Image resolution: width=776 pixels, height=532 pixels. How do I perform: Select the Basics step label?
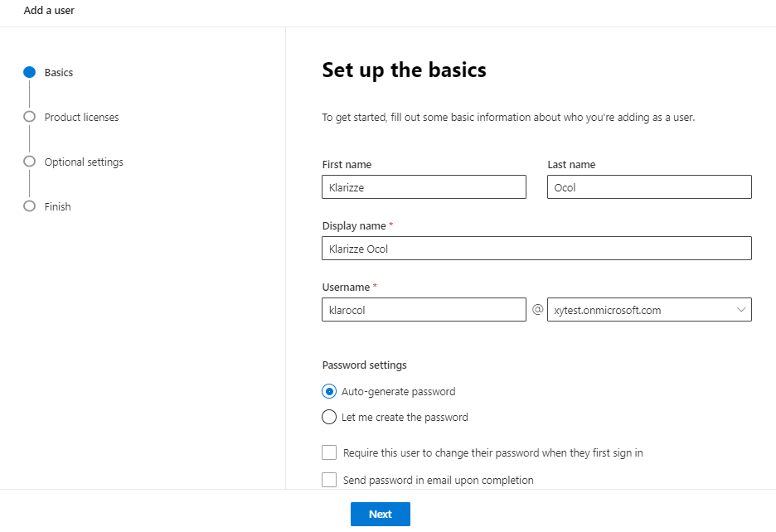pos(58,73)
